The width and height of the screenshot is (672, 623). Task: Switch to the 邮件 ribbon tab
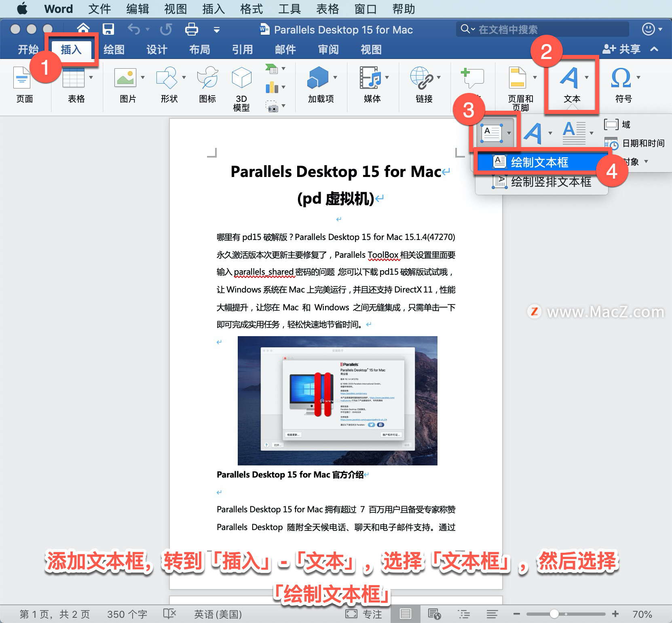(285, 49)
